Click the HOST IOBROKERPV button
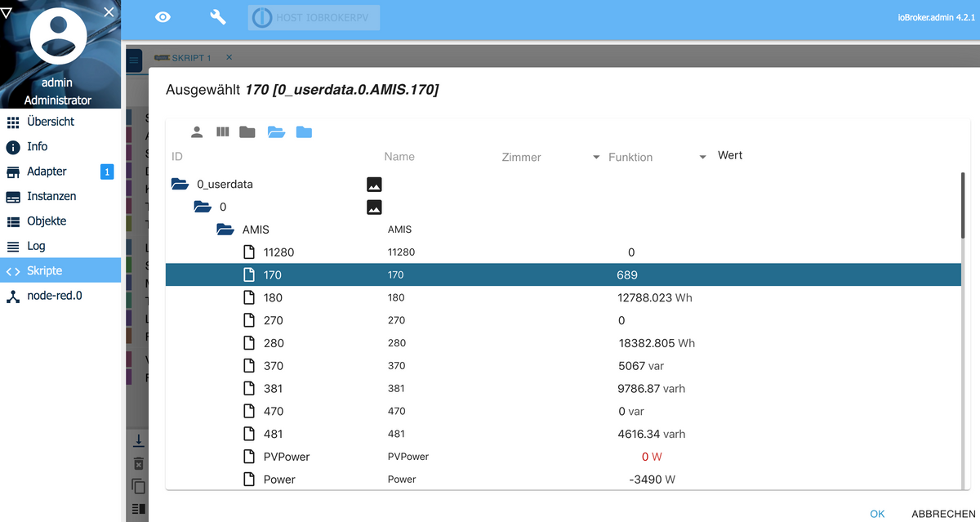The image size is (980, 522). coord(314,18)
